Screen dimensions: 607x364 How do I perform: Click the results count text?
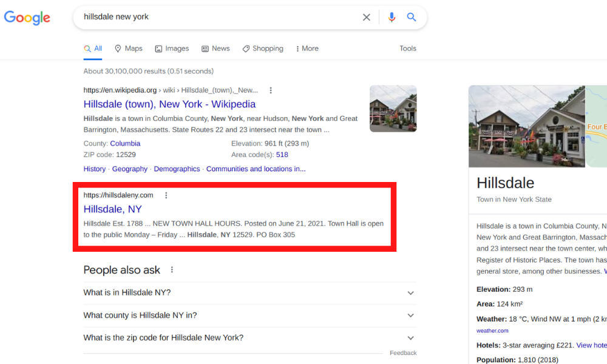coord(148,71)
